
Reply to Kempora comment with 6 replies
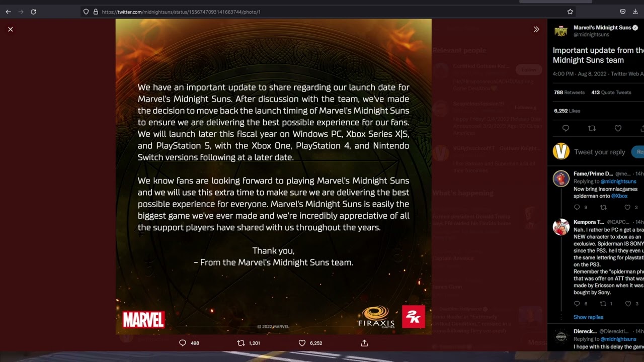coord(577,304)
